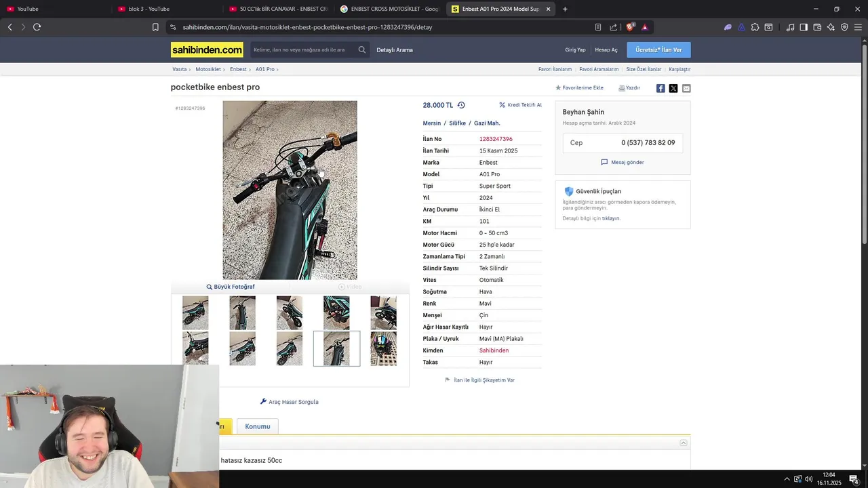Image resolution: width=868 pixels, height=488 pixels.
Task: Click Mesaj gönder link
Action: point(623,162)
